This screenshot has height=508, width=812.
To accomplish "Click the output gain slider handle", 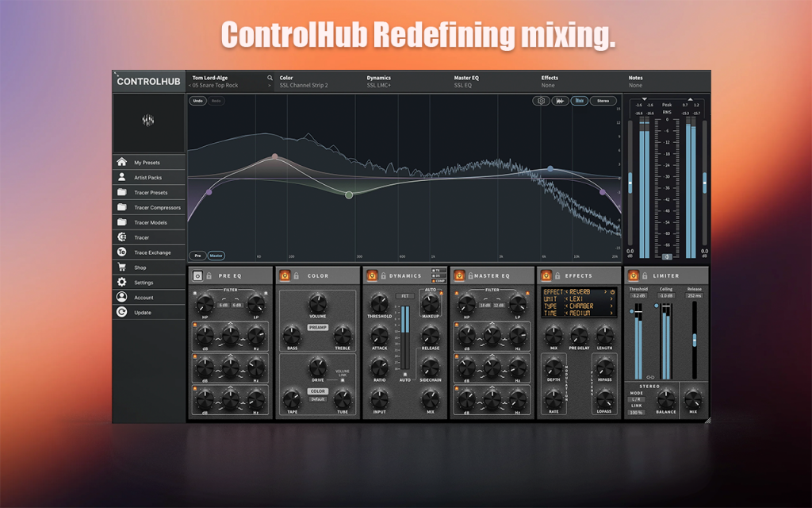I will [704, 183].
